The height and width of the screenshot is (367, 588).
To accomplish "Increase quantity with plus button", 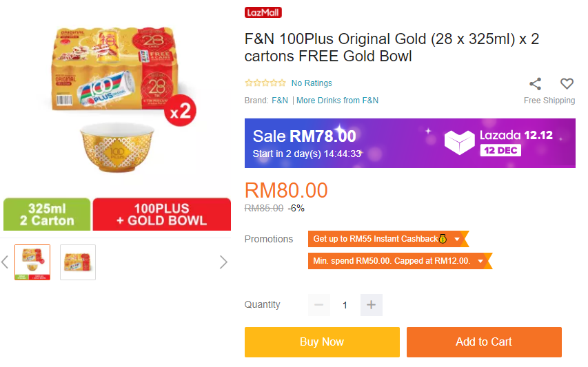I will pos(371,305).
